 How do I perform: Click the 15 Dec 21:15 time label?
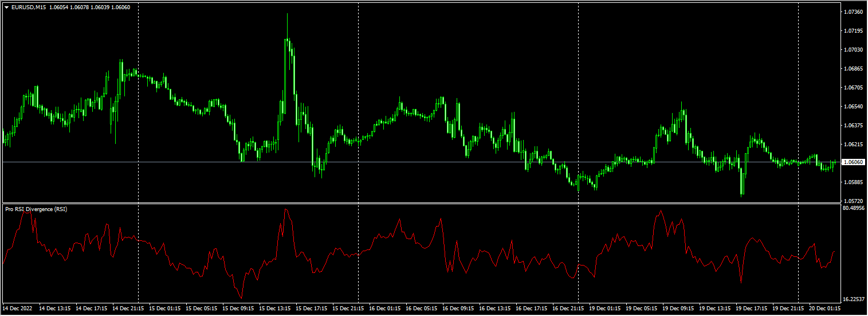pos(348,309)
